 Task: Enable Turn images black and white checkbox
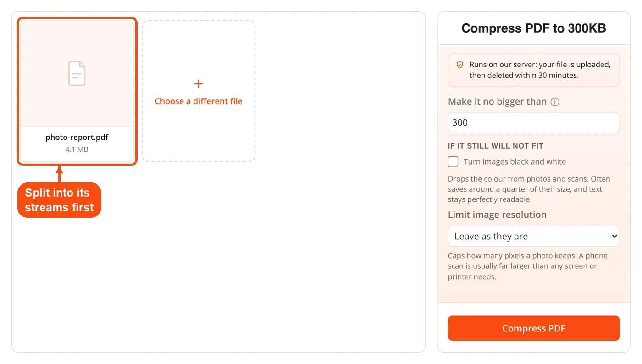coord(453,161)
